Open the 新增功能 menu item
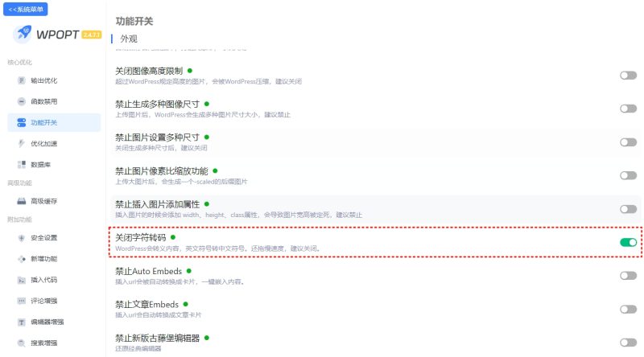This screenshot has height=357, width=644. pos(44,259)
